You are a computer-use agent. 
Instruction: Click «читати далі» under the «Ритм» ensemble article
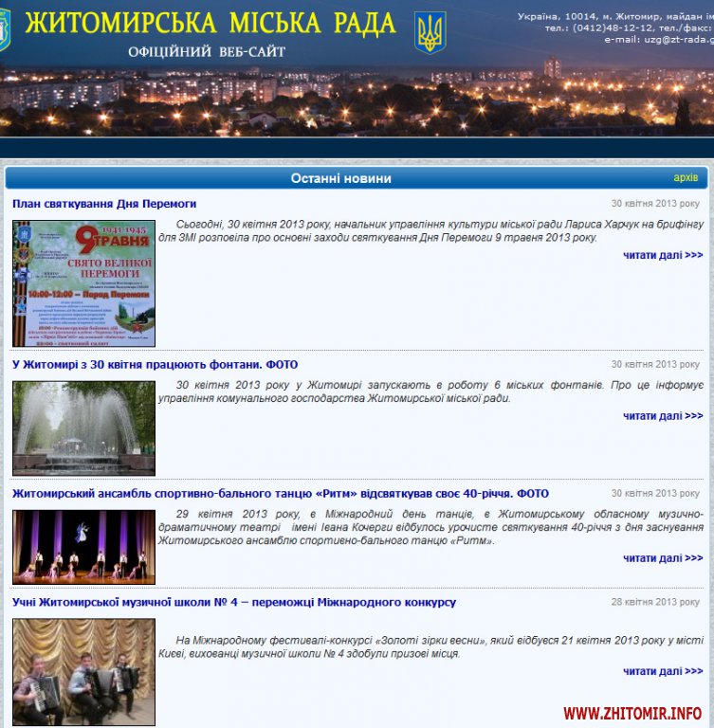pyautogui.click(x=663, y=558)
